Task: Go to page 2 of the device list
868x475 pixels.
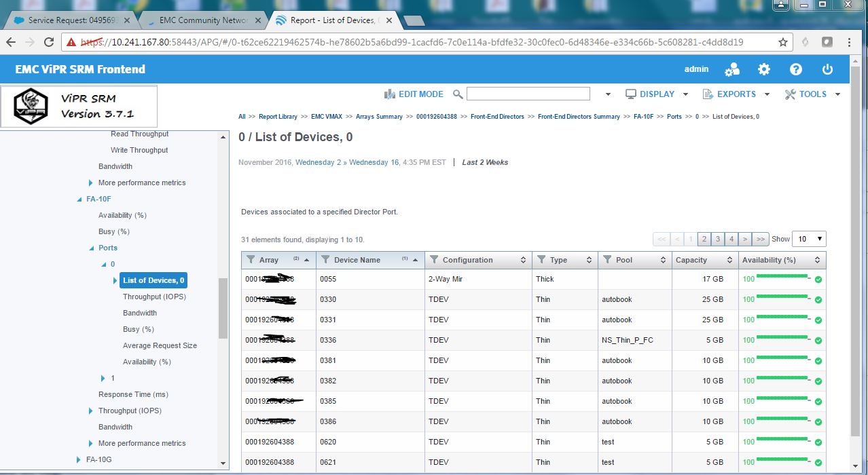Action: [x=704, y=239]
